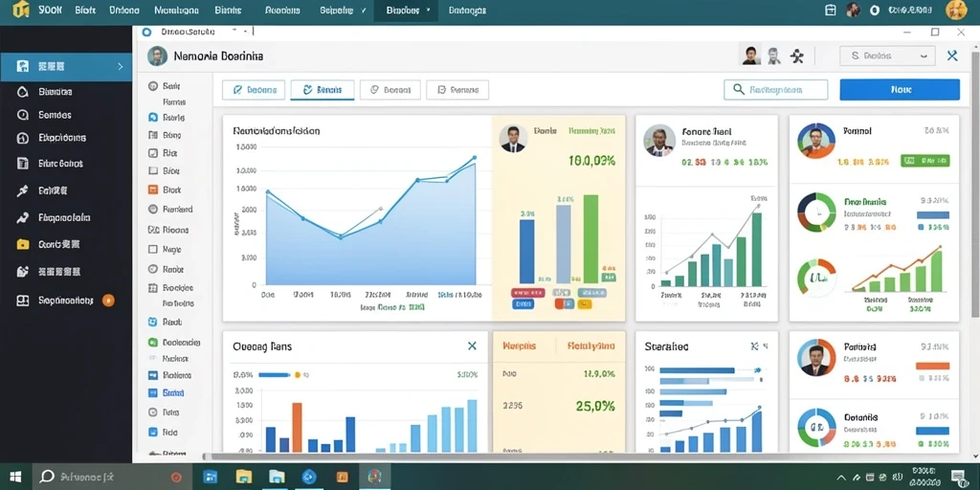Screen dimensions: 980x490
Task: Click the "10,0,03%" value in the yellow panel
Action: pos(591,161)
